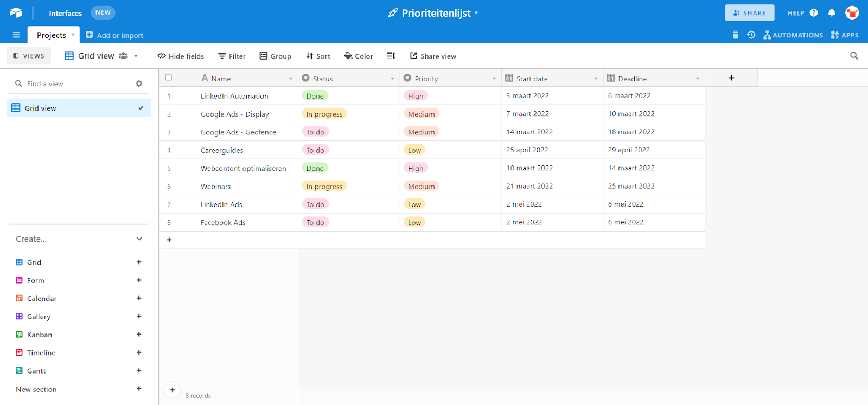The width and height of the screenshot is (868, 405).
Task: Open the Prioriteitenlijst base title dropdown
Action: click(476, 13)
